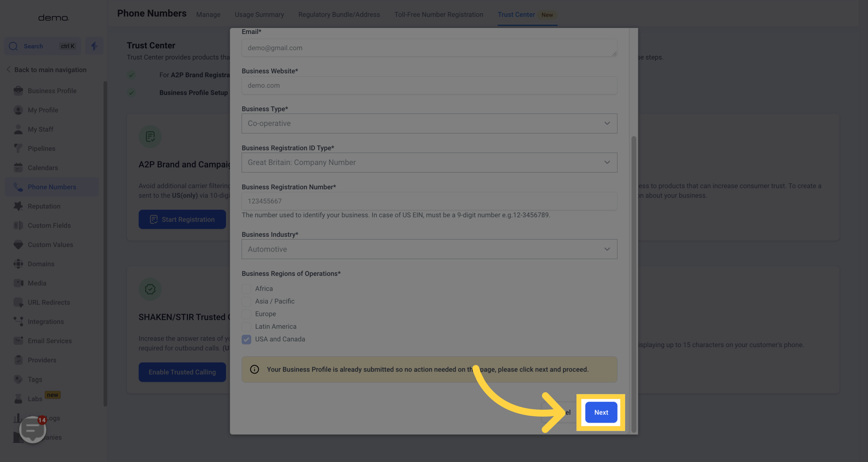
Task: Open the Business Industry dropdown
Action: pyautogui.click(x=429, y=249)
